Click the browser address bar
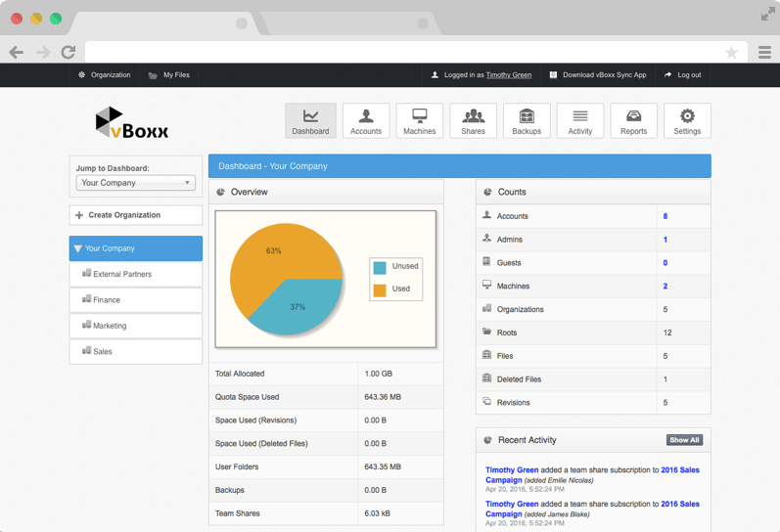 pos(401,52)
